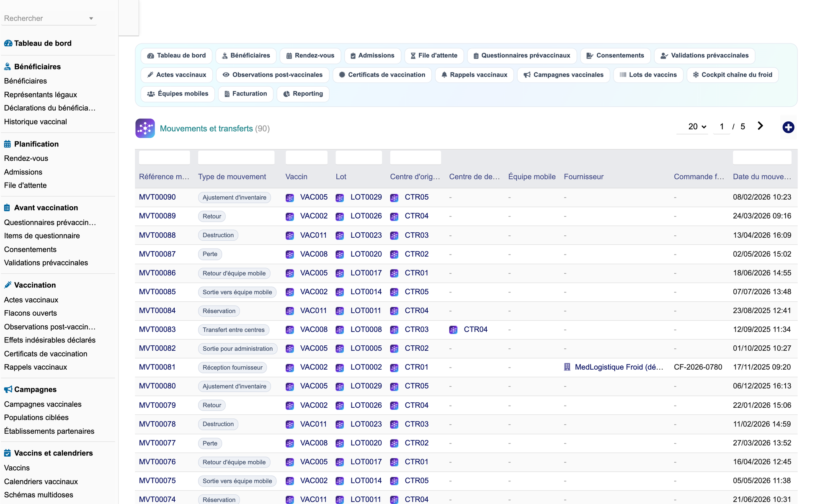Open the Tableau de bord tab

coord(176,56)
